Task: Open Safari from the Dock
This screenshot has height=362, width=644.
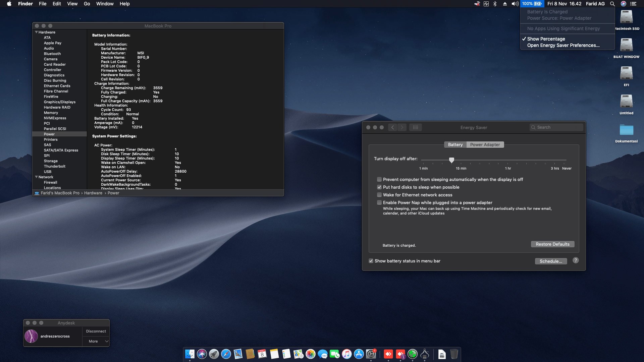Action: 226,354
